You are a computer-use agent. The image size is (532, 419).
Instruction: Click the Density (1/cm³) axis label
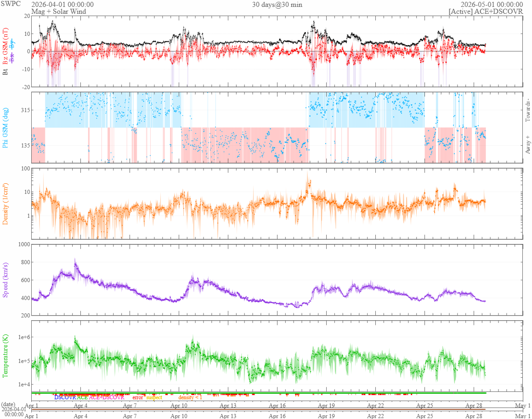coord(5,204)
